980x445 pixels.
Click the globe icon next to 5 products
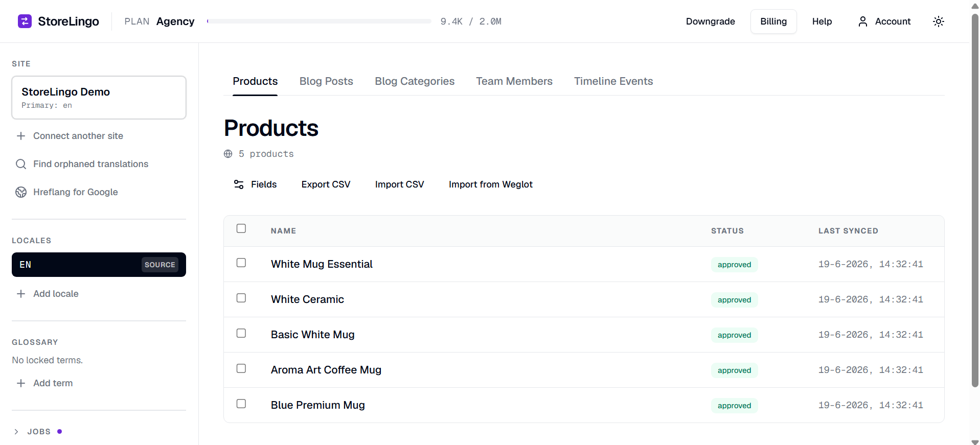coord(228,154)
